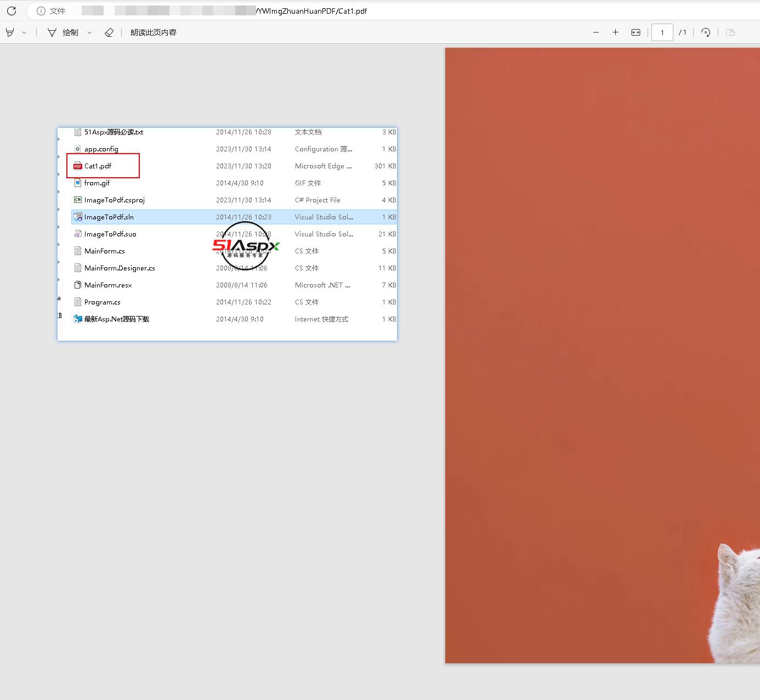Click the app.config file entry
760x700 pixels.
(101, 149)
